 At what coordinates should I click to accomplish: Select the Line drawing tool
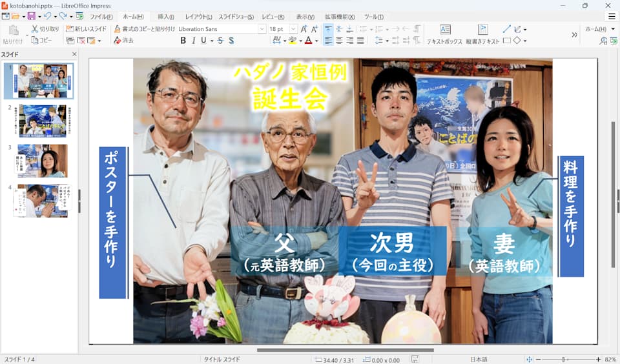click(506, 29)
